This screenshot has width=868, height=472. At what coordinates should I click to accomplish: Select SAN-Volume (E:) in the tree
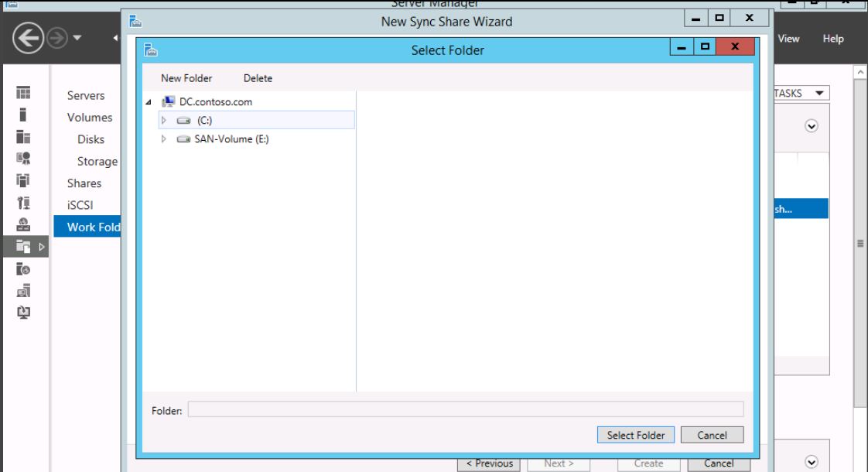pyautogui.click(x=231, y=139)
